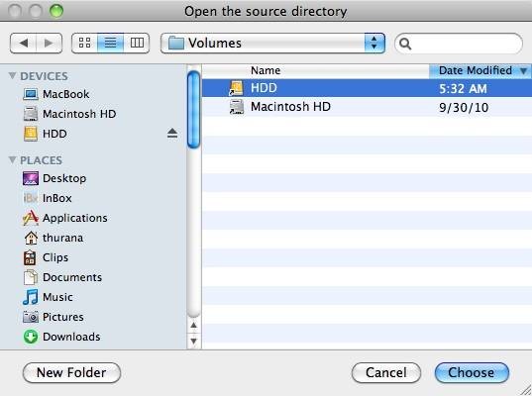This screenshot has width=532, height=396.
Task: Click the window resize grip corner
Action: point(526,390)
